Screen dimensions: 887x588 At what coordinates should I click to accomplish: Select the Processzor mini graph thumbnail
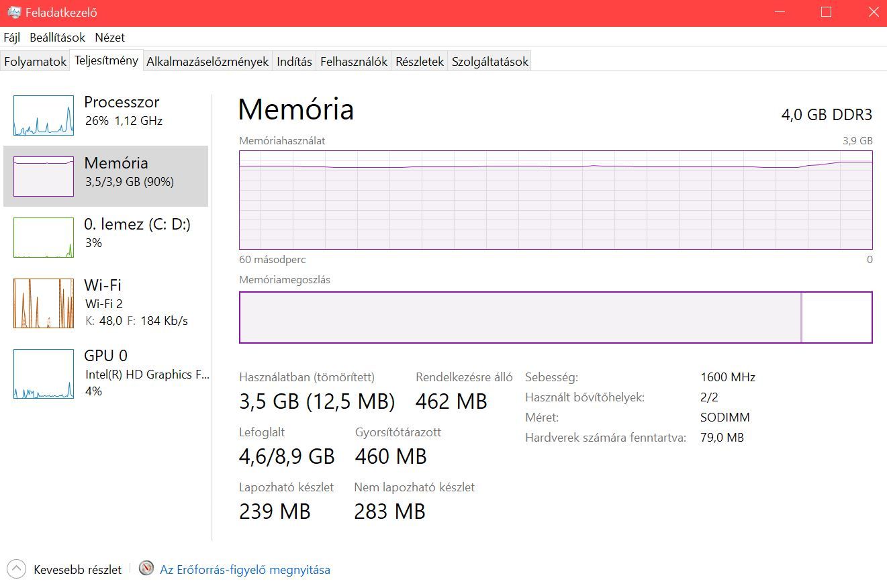(x=44, y=115)
